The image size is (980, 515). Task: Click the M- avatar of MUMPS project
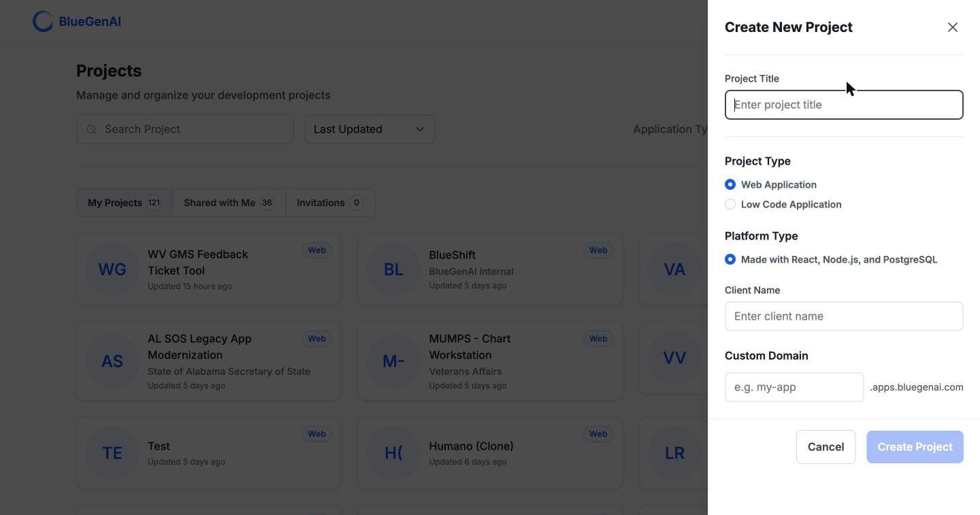coord(393,361)
